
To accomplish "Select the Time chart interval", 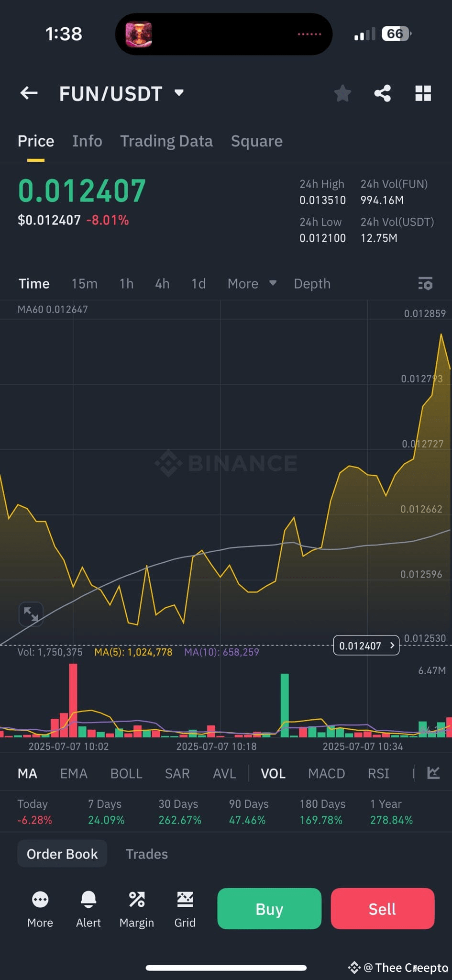I will (x=34, y=284).
